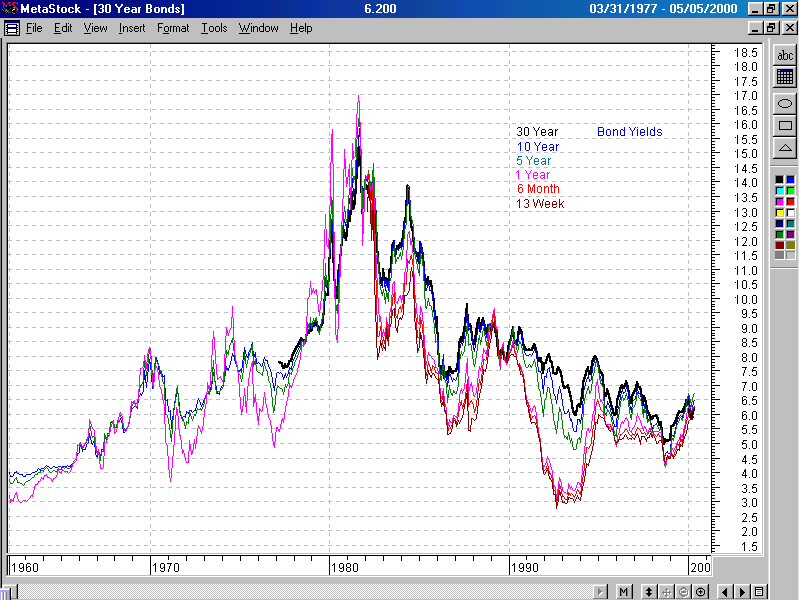Pick the dark gray color swatch
Image resolution: width=800 pixels, height=600 pixels.
pyautogui.click(x=779, y=255)
